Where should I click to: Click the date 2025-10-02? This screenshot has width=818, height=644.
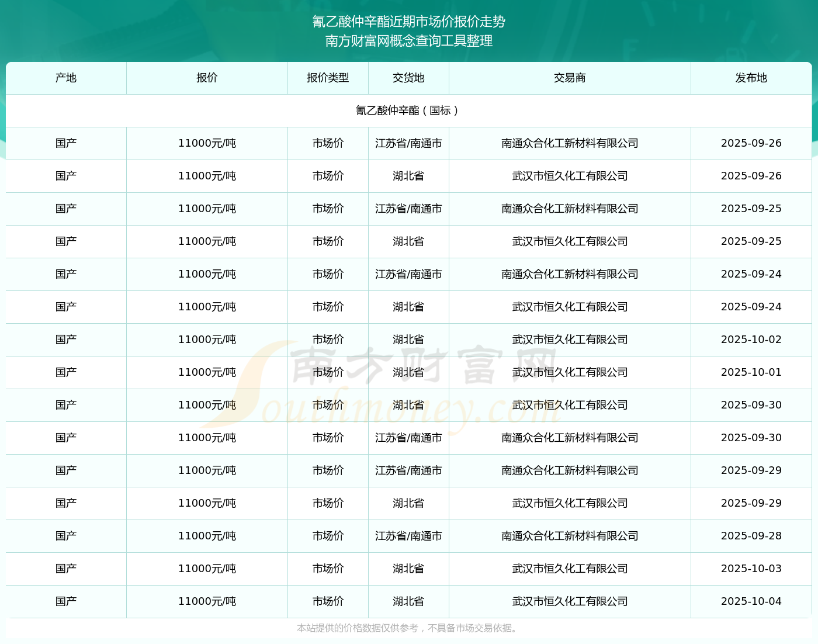751,340
